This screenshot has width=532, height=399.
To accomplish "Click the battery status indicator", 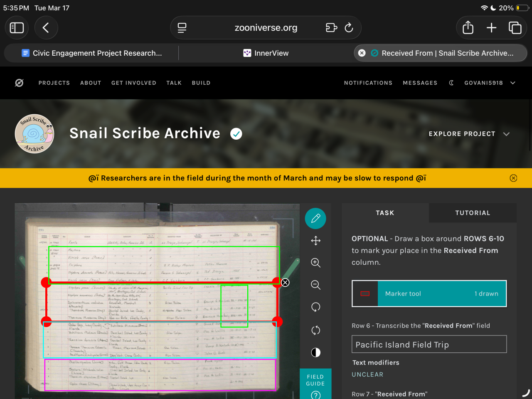I will [x=522, y=8].
